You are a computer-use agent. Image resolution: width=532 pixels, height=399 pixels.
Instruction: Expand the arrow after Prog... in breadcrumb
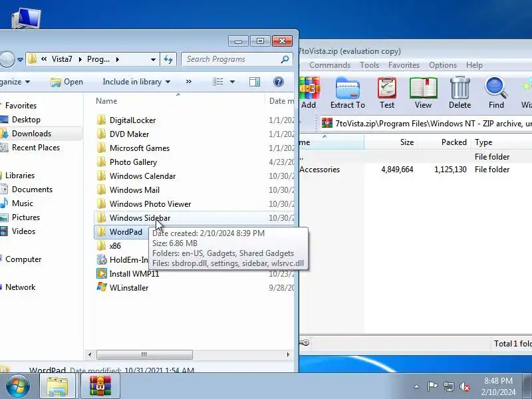point(118,59)
